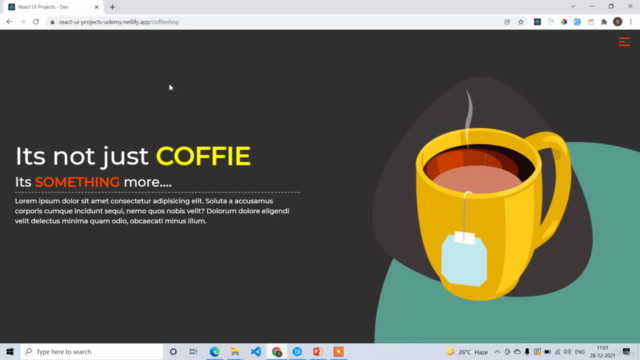Reload the coffieshop page
Viewport: 640px width, 360px height.
36,22
